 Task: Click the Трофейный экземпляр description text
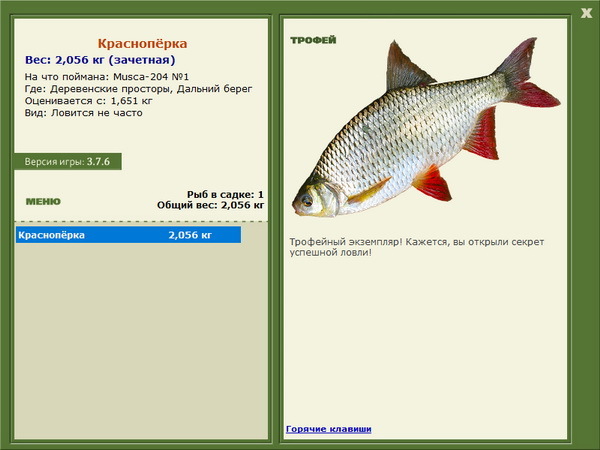tap(416, 247)
